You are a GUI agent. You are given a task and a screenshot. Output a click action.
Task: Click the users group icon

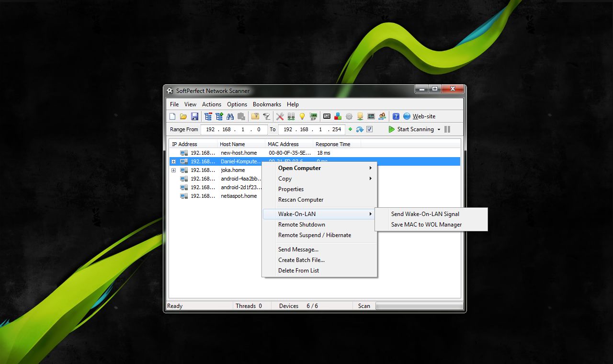tap(382, 116)
